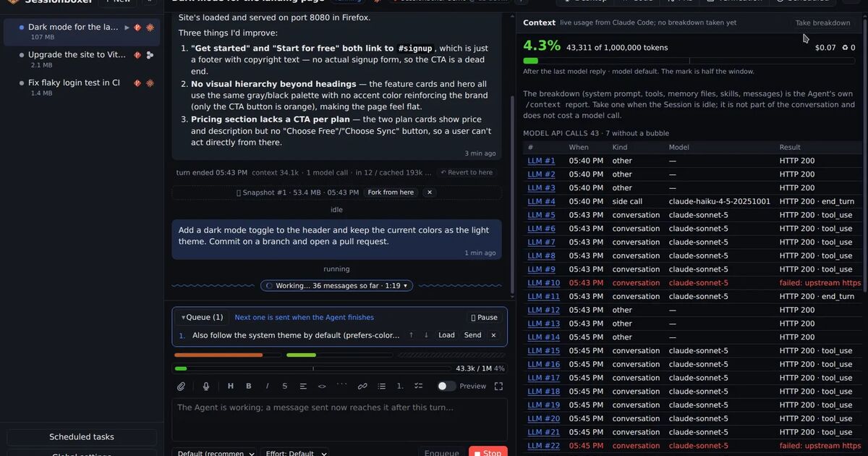Insert a code block with backticks icon
This screenshot has width=868, height=456.
tap(341, 387)
